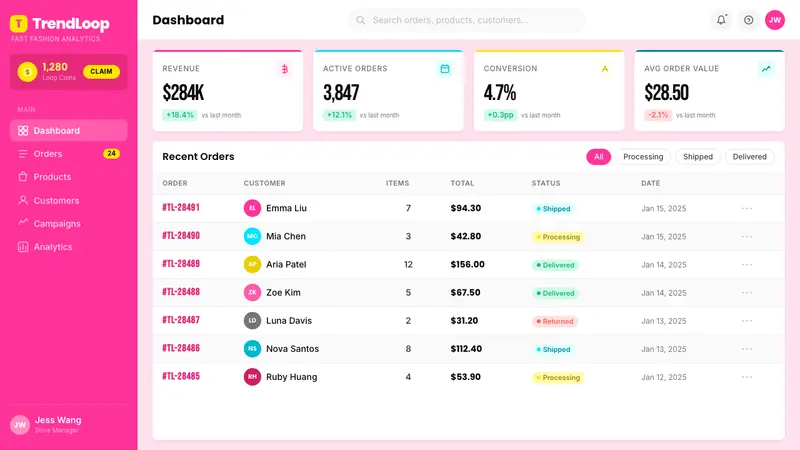Image resolution: width=800 pixels, height=450 pixels.
Task: Filter orders by Delivered
Action: coord(749,157)
